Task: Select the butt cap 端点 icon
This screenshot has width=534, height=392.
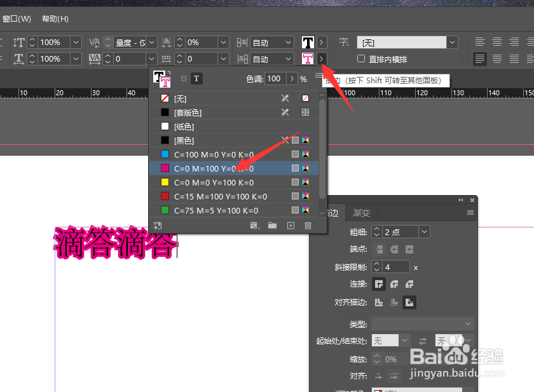Action: [x=379, y=250]
